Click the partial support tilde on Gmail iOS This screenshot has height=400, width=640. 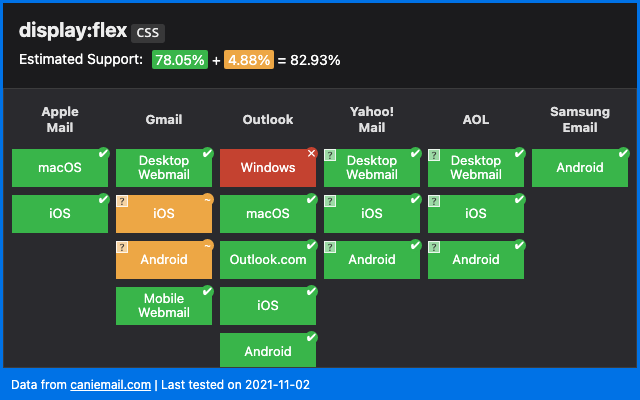click(207, 199)
